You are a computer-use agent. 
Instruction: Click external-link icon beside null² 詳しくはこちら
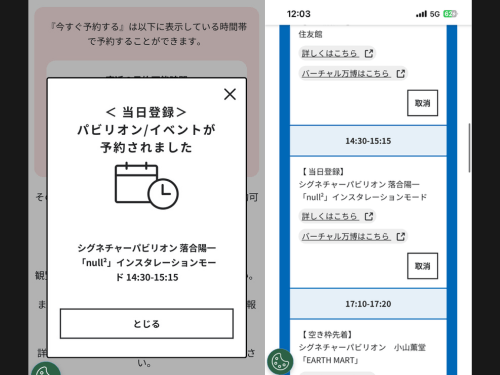point(369,216)
